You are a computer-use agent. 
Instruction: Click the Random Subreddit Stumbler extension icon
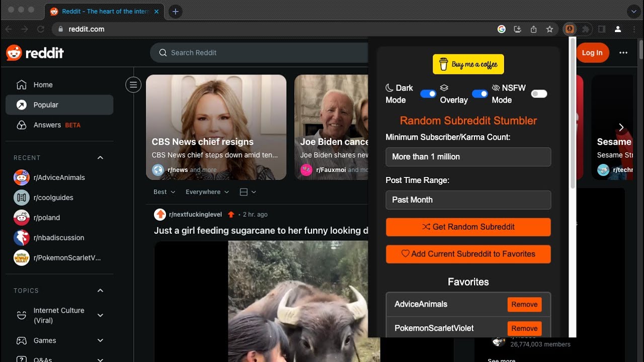pos(570,29)
